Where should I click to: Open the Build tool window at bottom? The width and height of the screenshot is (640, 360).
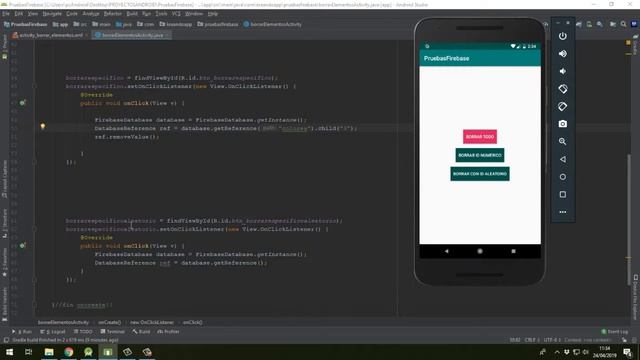[141, 331]
